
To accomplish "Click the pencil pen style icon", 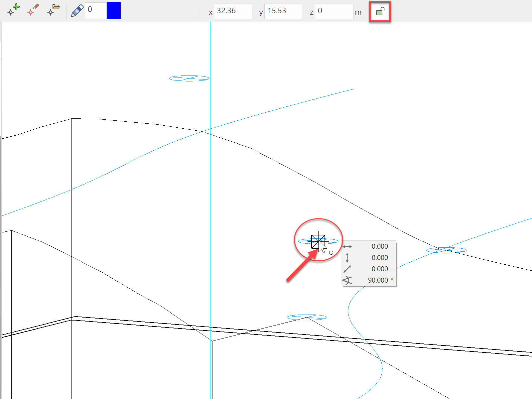I will (x=77, y=11).
